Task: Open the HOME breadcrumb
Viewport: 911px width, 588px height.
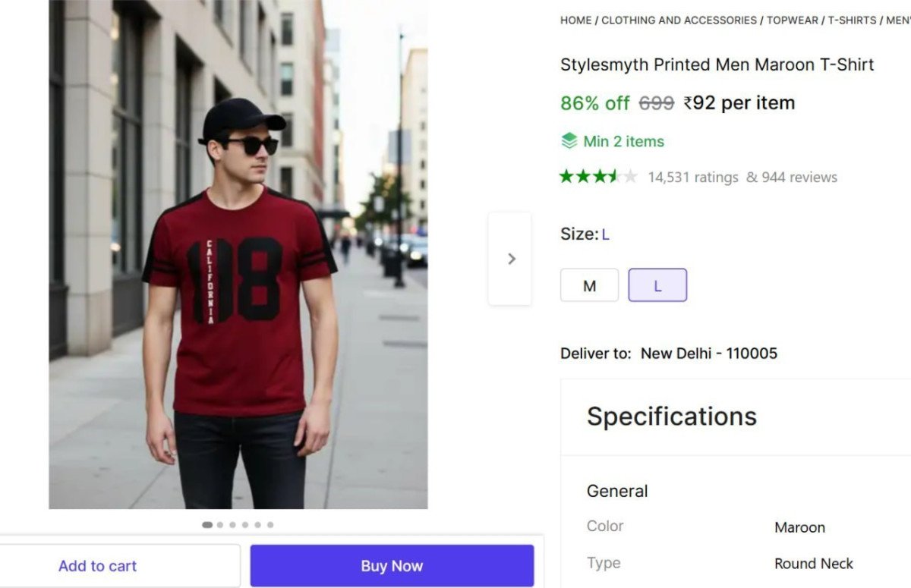Action: [575, 20]
